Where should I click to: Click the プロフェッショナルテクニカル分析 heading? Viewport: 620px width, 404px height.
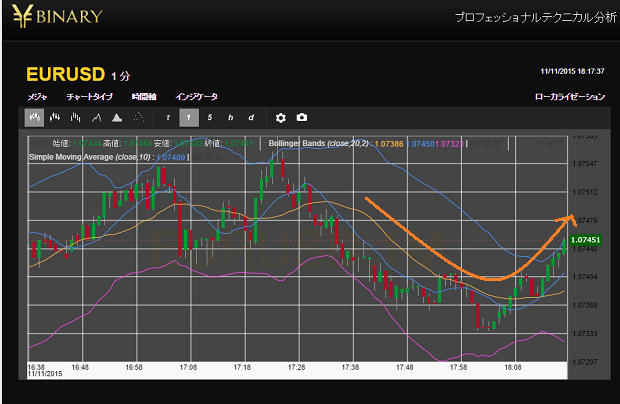[x=535, y=17]
